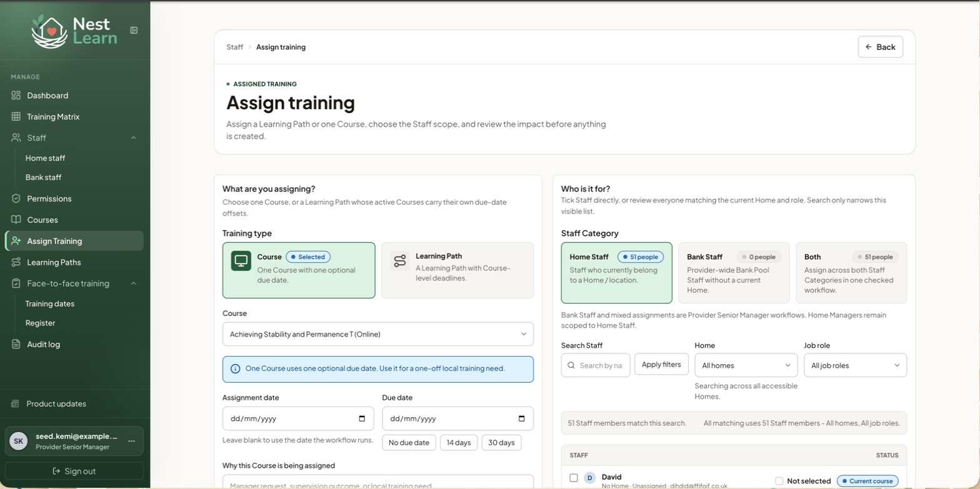Screen dimensions: 980x489
Task: Click the Search Staff input field
Action: [596, 365]
